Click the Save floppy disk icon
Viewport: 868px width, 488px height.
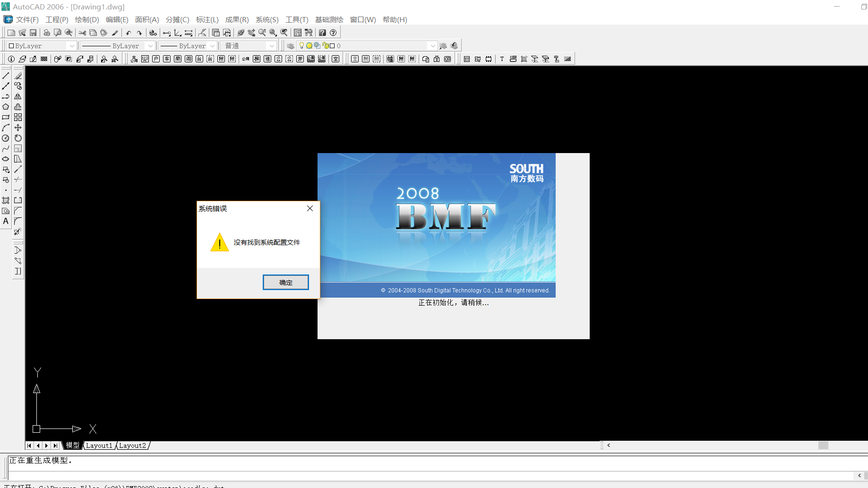[33, 33]
